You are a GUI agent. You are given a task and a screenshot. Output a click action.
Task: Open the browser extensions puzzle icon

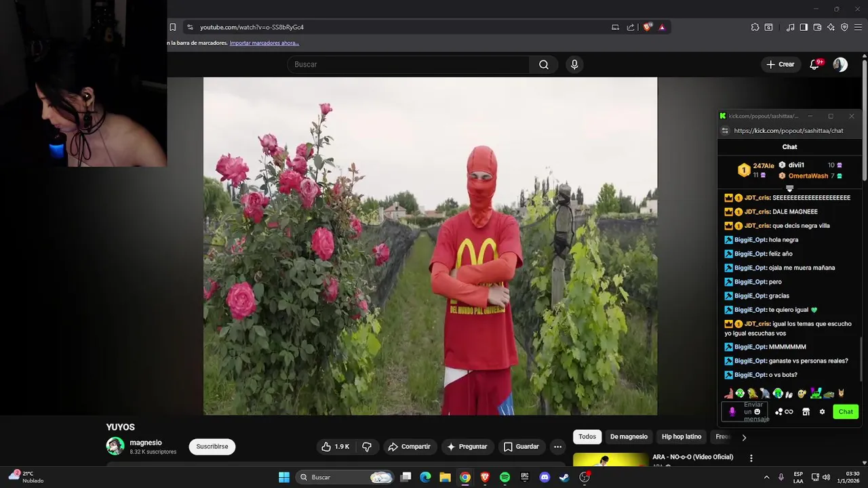point(755,27)
